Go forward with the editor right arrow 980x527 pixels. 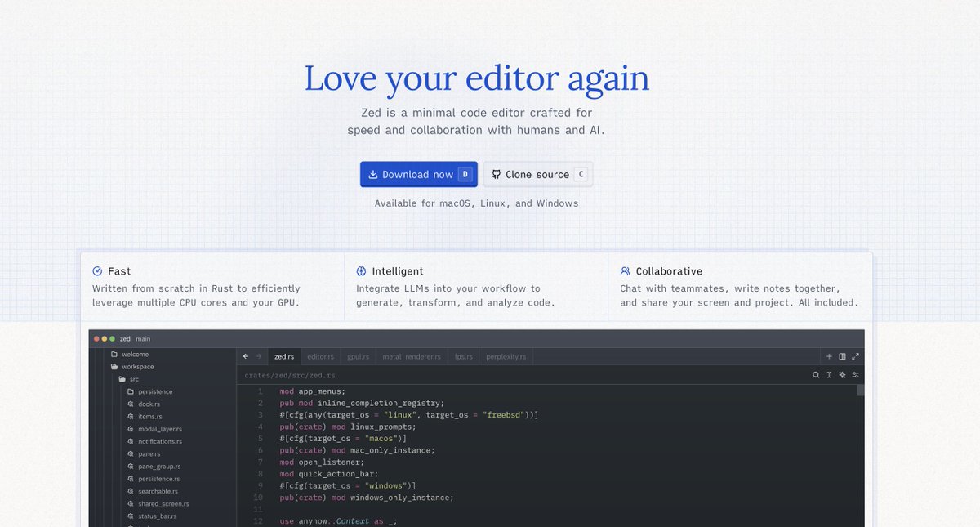[x=259, y=356]
